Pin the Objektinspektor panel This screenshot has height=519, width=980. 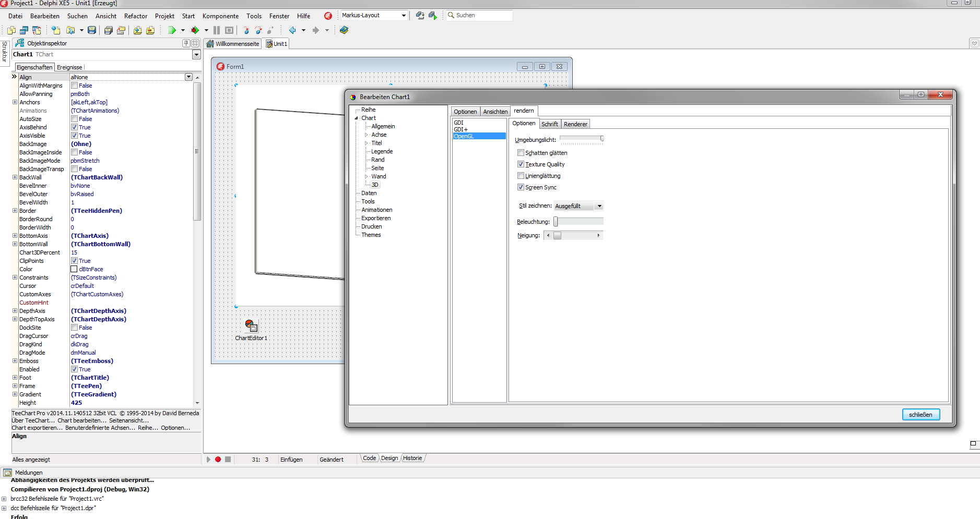click(x=186, y=43)
